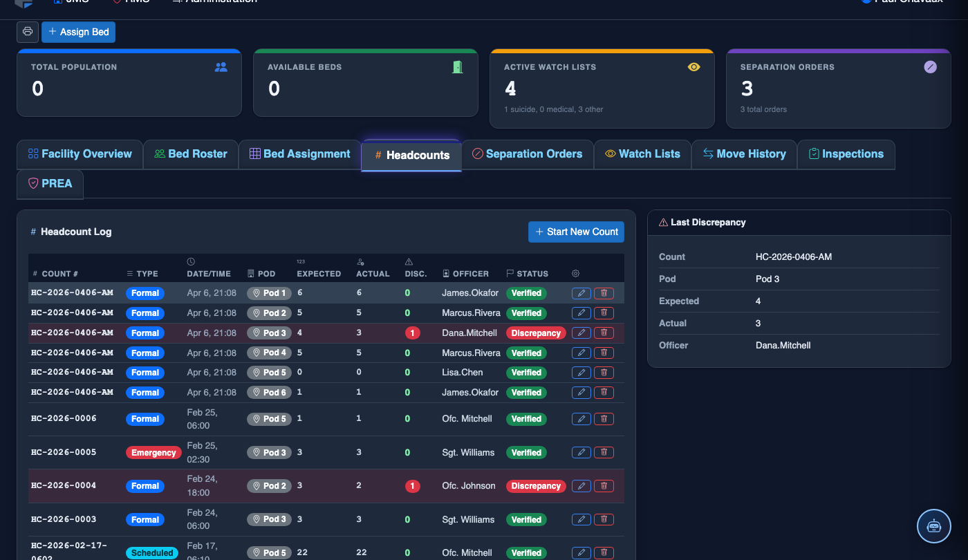
Task: Click the Separation Orders card icon
Action: (x=931, y=67)
